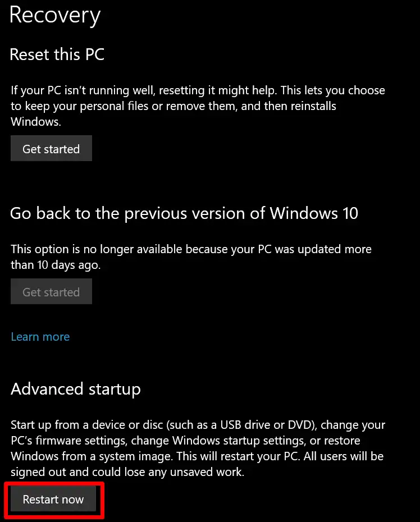
Task: Click the Recovery page title
Action: [55, 15]
